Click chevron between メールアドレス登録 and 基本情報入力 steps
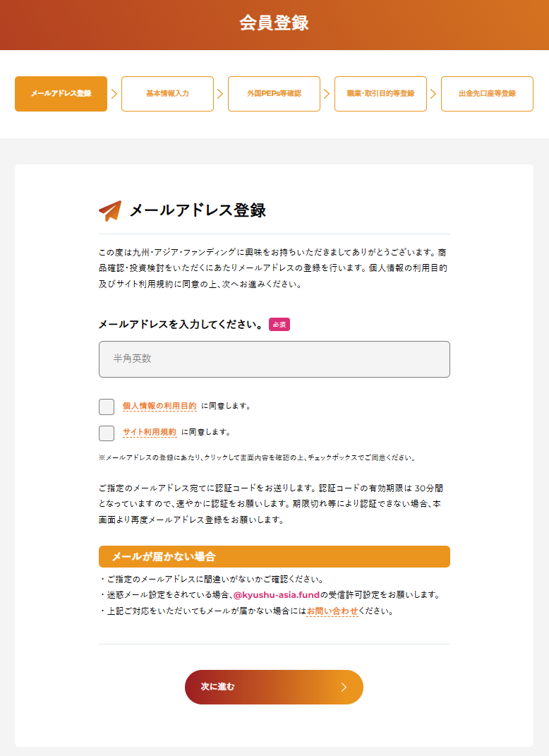Viewport: 549px width, 756px height. 114,94
